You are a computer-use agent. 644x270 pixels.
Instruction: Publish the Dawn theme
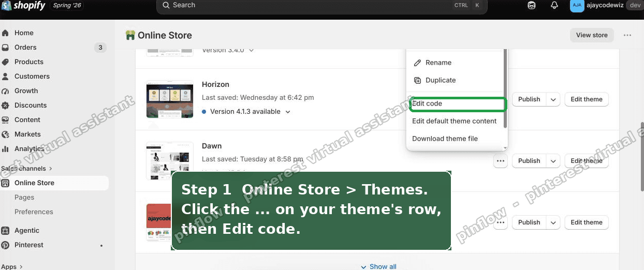click(x=529, y=161)
